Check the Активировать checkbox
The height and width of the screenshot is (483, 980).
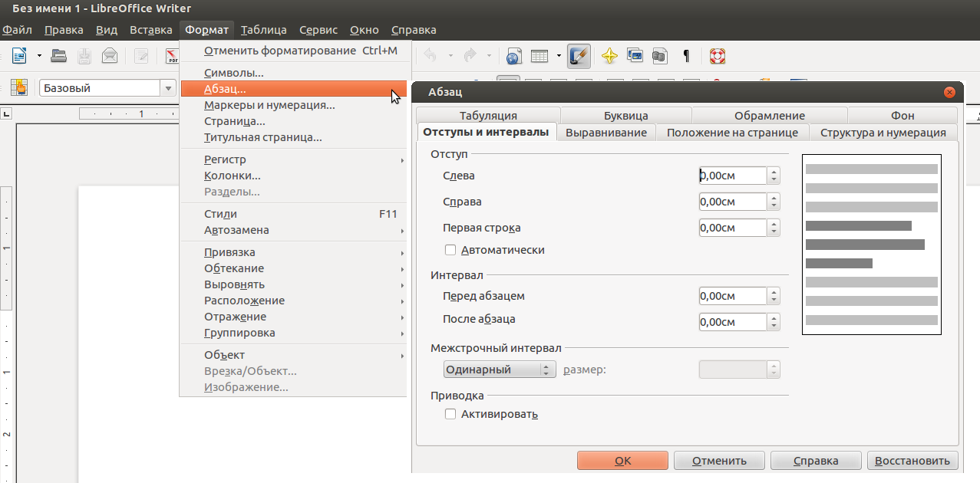click(x=450, y=414)
